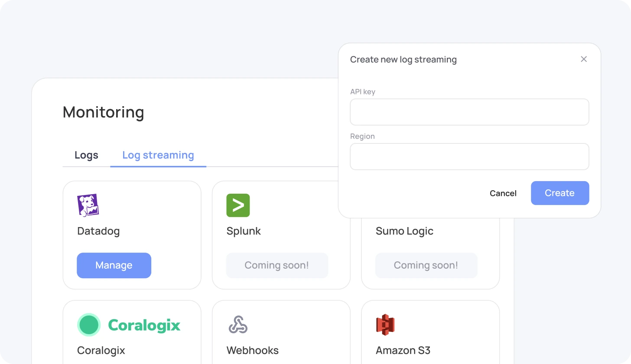The width and height of the screenshot is (631, 364).
Task: Click the Webhooks icon
Action: (x=238, y=325)
